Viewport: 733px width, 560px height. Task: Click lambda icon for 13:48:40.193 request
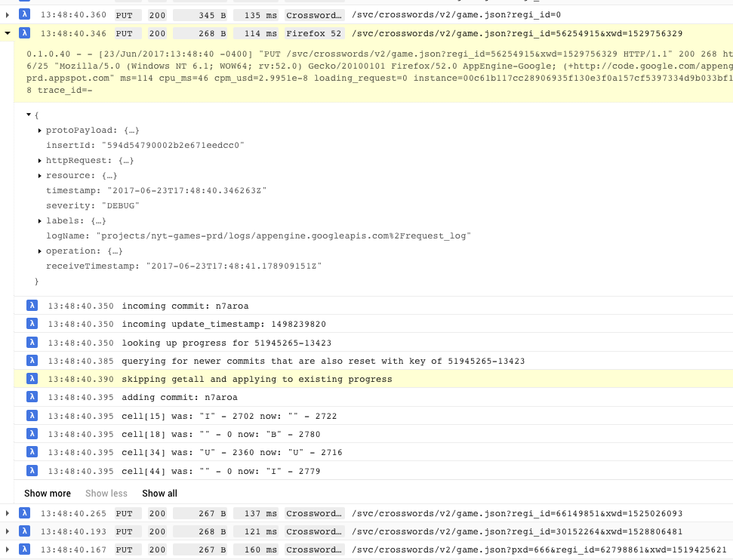pos(25,531)
